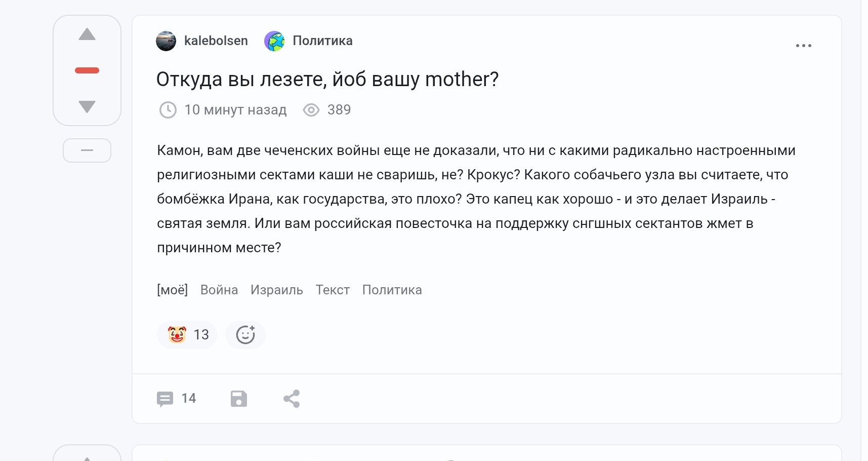868x461 pixels.
Task: Open the kalebolsen author link
Action: coord(216,41)
